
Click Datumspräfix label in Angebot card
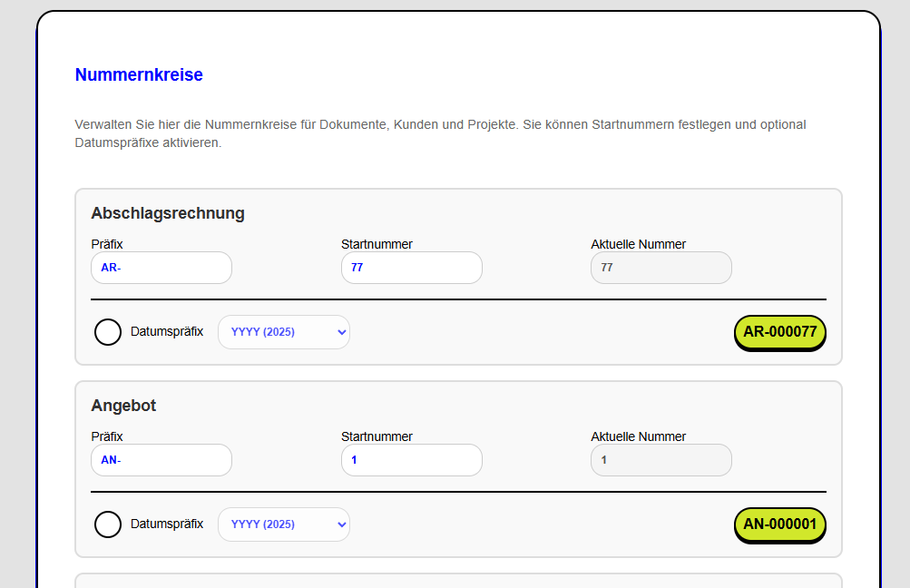(x=167, y=524)
